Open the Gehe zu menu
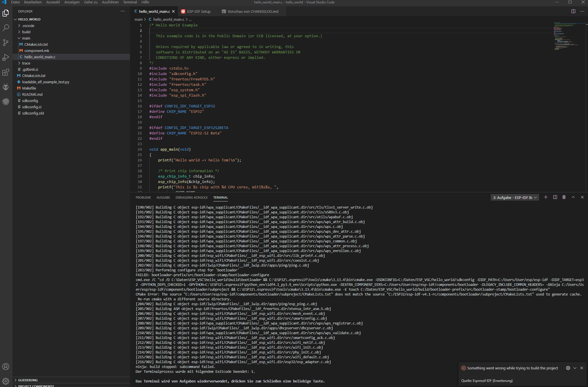588x387 pixels. [91, 2]
